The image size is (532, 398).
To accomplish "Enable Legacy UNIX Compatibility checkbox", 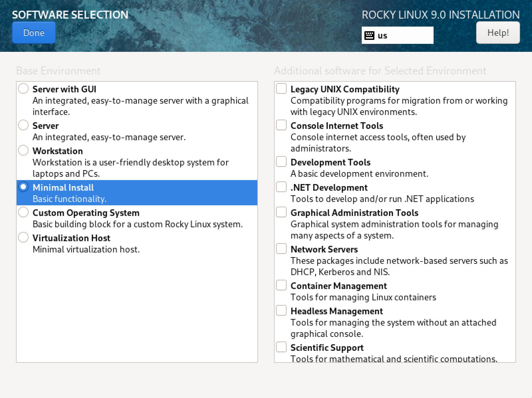I will (281, 89).
